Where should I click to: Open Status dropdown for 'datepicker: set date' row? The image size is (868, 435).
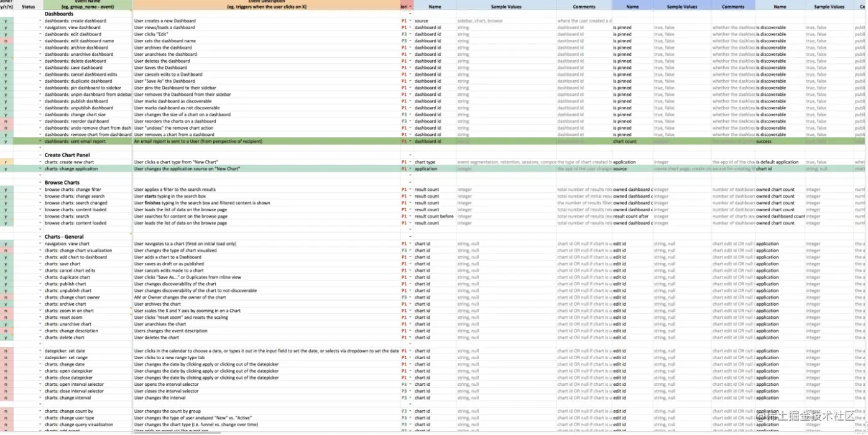[x=40, y=351]
